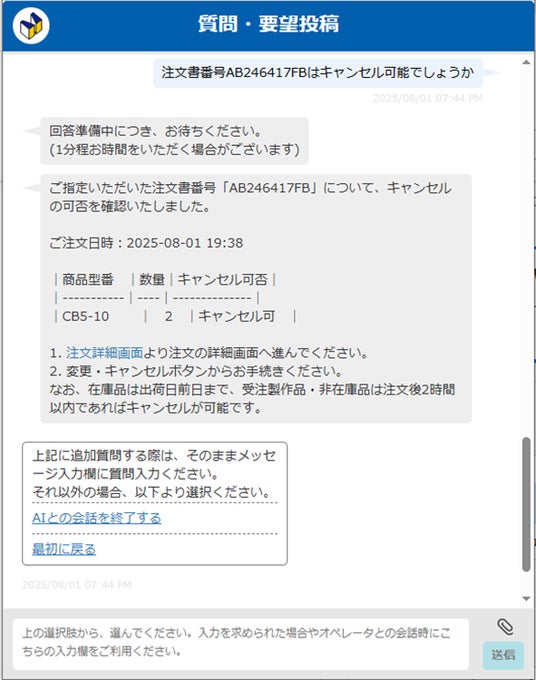Click the 送信 send button
536x680 pixels.
tap(503, 655)
